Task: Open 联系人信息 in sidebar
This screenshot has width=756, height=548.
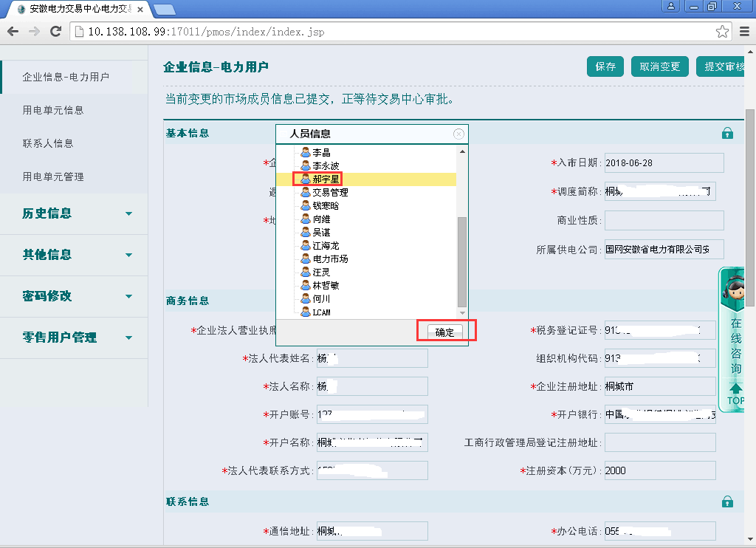Action: [48, 143]
